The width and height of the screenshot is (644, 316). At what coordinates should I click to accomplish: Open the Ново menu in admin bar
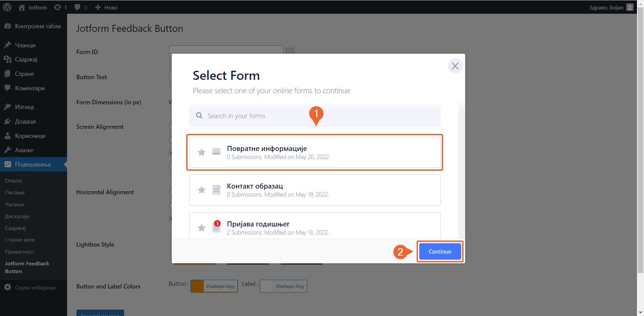click(106, 7)
